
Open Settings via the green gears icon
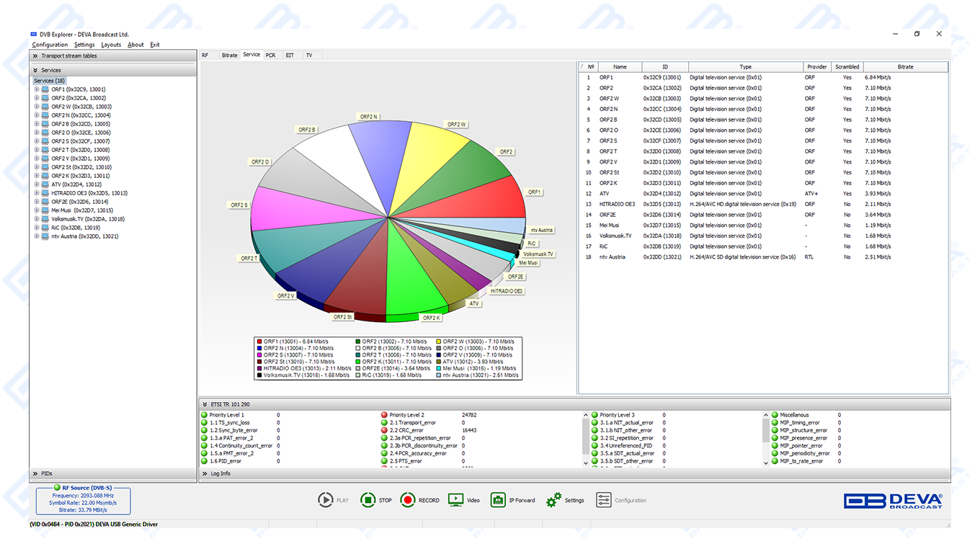coord(553,500)
